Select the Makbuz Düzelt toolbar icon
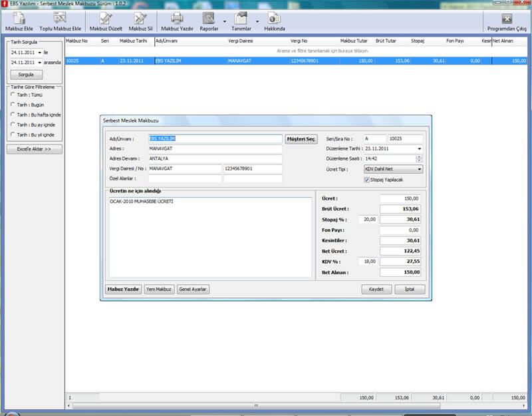Screen dimensions: 532x416 (x=106, y=19)
